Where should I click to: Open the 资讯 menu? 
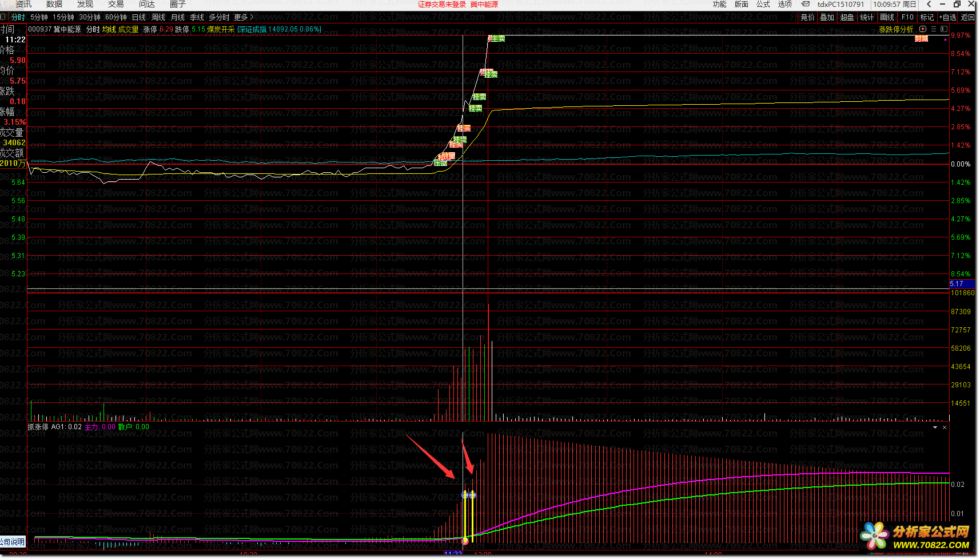tap(23, 4)
